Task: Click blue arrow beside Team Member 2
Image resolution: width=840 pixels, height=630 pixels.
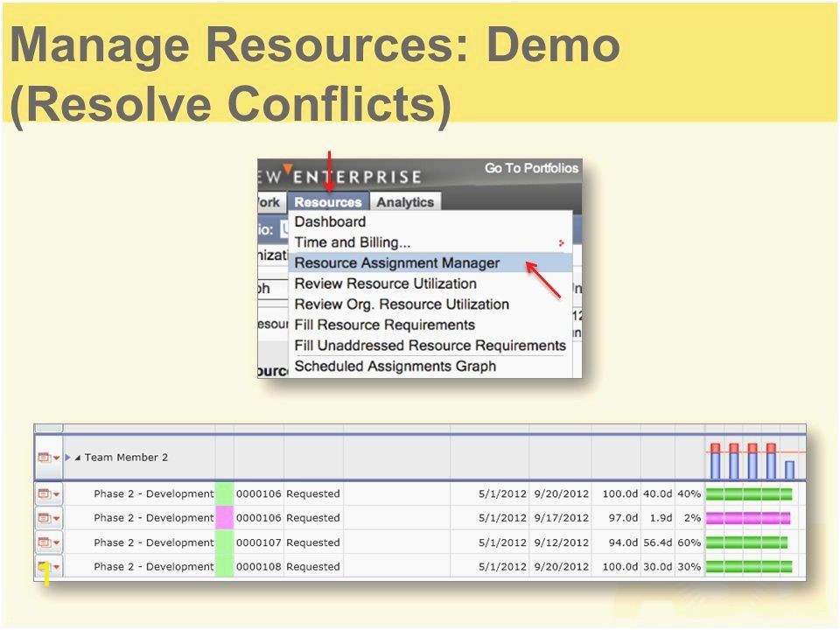Action: [68, 458]
